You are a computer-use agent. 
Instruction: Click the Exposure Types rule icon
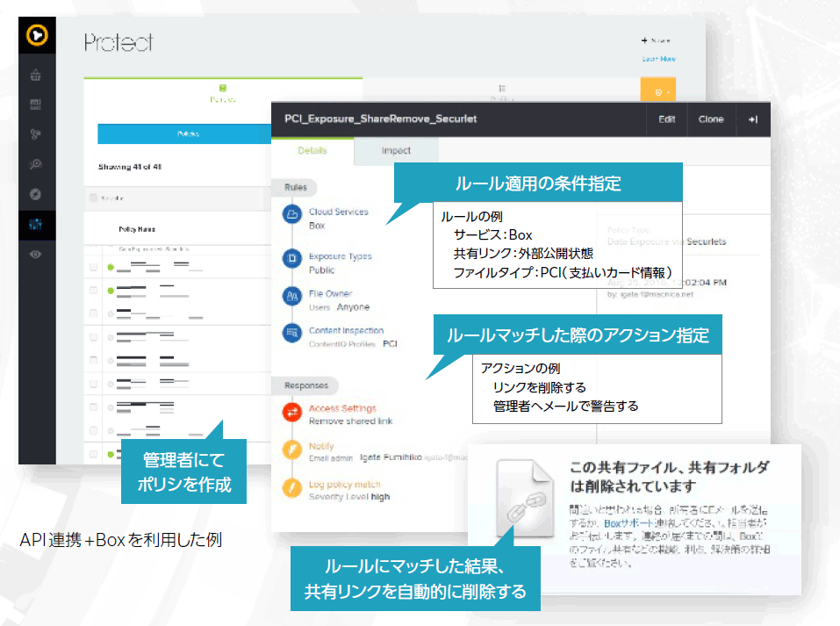click(x=292, y=258)
